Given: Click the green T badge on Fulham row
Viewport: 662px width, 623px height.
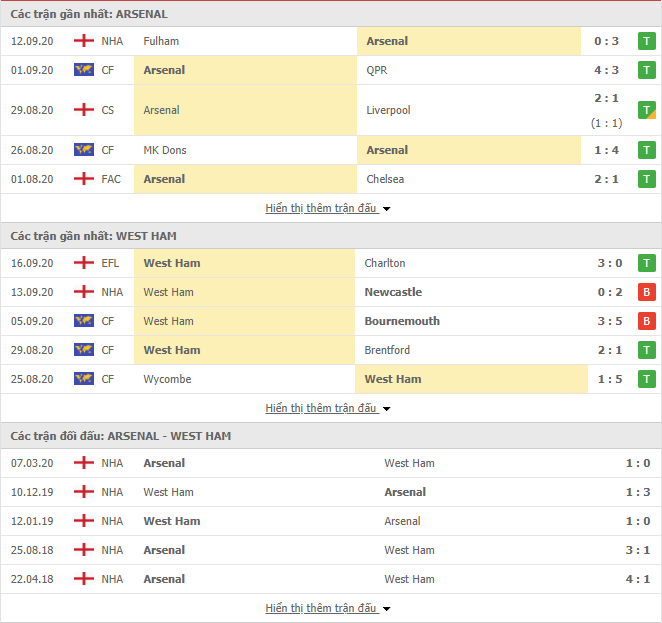Looking at the screenshot, I should (646, 41).
